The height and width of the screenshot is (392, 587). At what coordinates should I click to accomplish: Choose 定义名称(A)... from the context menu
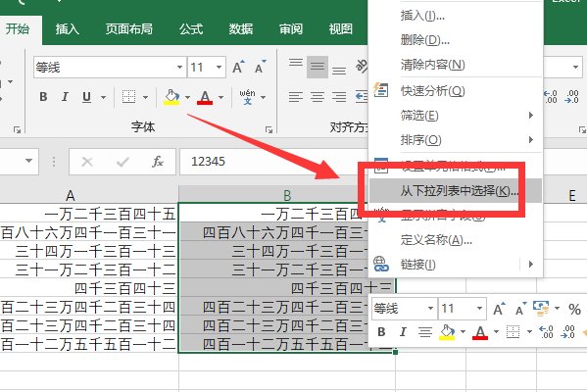[456, 240]
